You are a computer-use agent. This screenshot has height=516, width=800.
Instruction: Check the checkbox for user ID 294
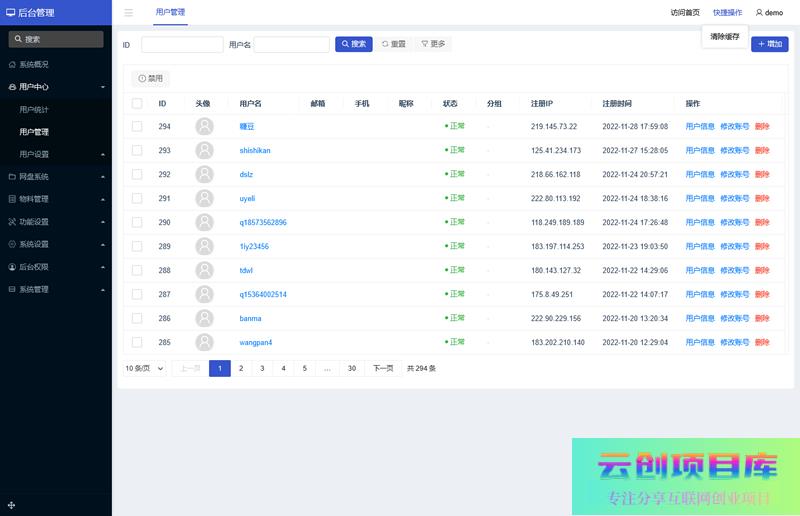click(137, 126)
